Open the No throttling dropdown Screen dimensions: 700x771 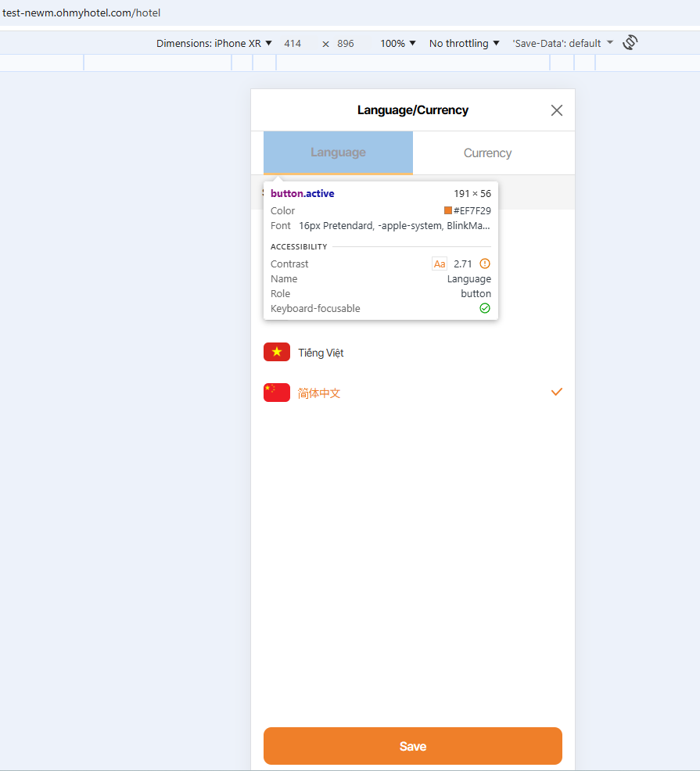click(465, 43)
